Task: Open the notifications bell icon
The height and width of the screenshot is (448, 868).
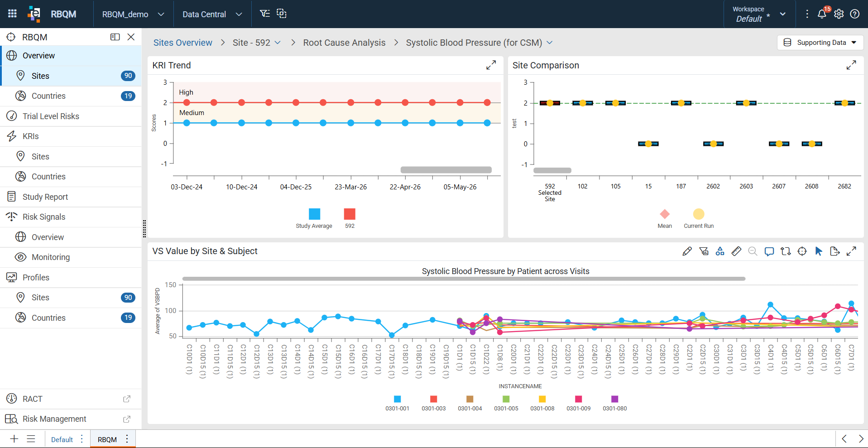Action: click(822, 14)
